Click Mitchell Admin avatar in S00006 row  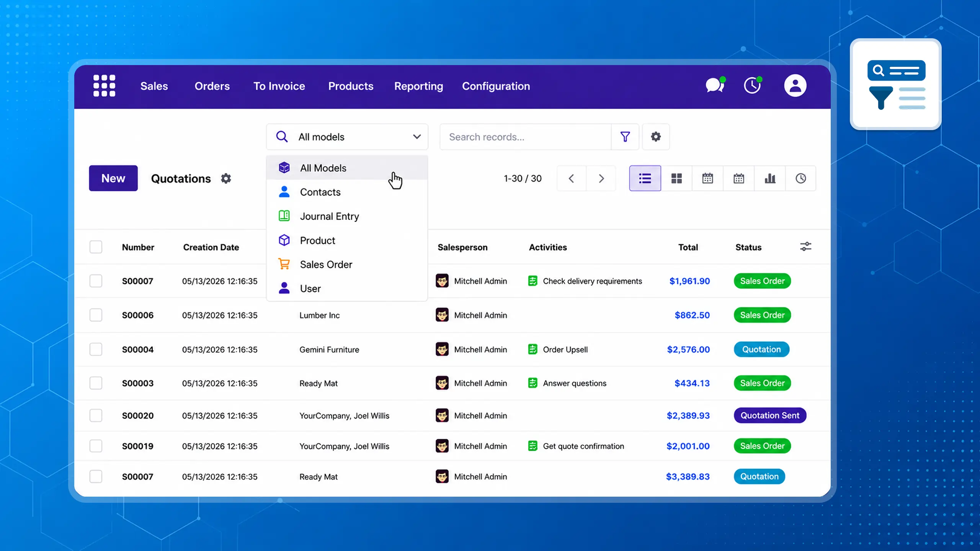442,315
